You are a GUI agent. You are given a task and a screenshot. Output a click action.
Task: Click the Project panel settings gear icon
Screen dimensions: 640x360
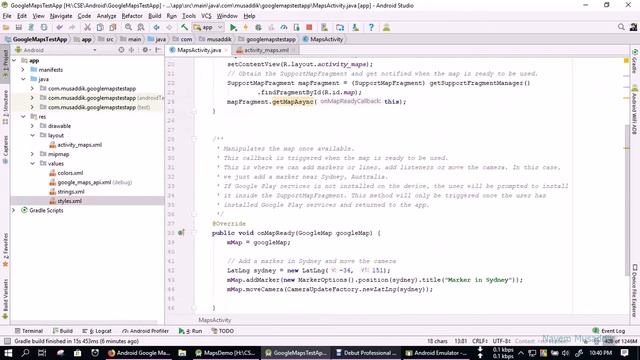click(145, 50)
